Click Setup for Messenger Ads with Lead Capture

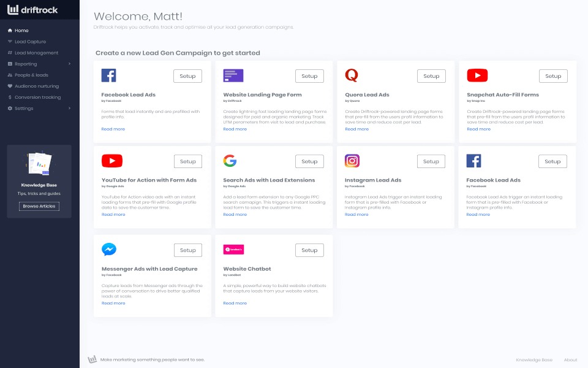click(x=188, y=250)
